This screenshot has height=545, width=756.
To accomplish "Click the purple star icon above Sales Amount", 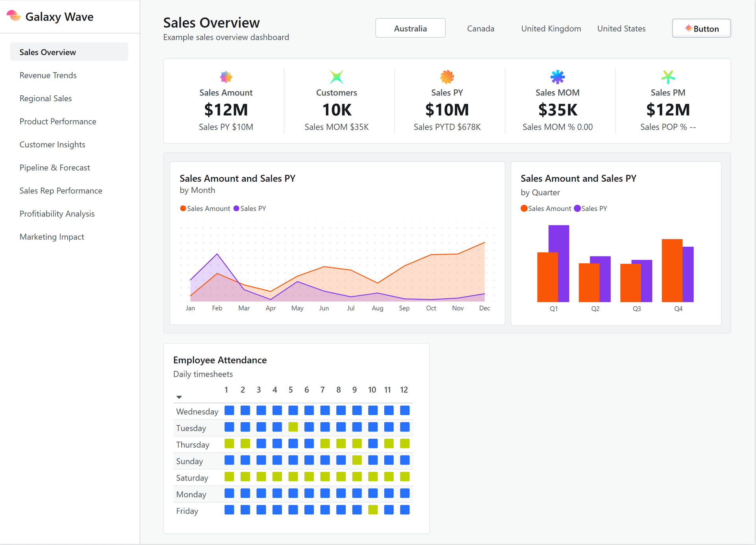I will [226, 77].
